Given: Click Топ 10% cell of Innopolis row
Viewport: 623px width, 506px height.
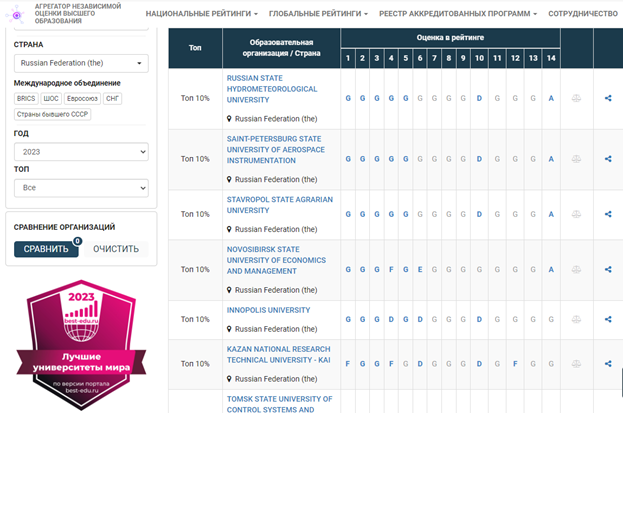Looking at the screenshot, I should click(195, 319).
